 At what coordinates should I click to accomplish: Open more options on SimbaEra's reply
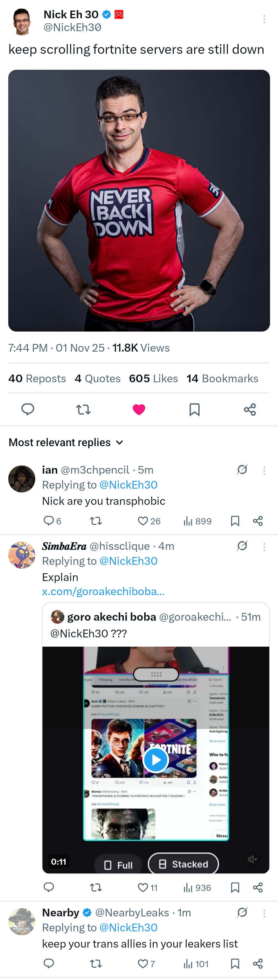coord(264,547)
